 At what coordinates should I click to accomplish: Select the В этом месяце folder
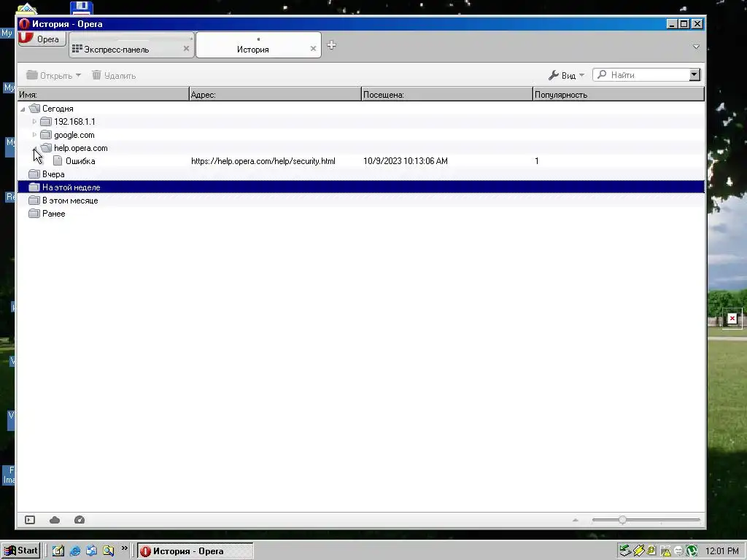click(x=69, y=201)
